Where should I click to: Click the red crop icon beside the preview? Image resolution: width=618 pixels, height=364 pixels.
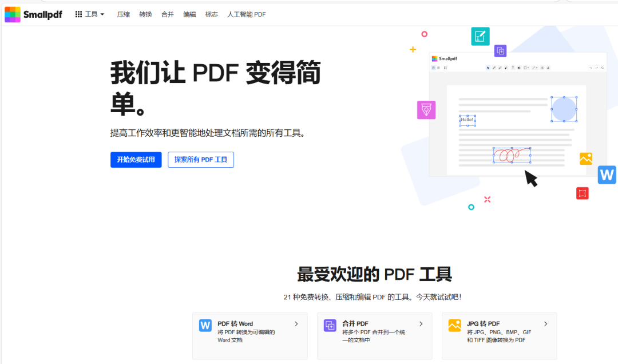(582, 193)
